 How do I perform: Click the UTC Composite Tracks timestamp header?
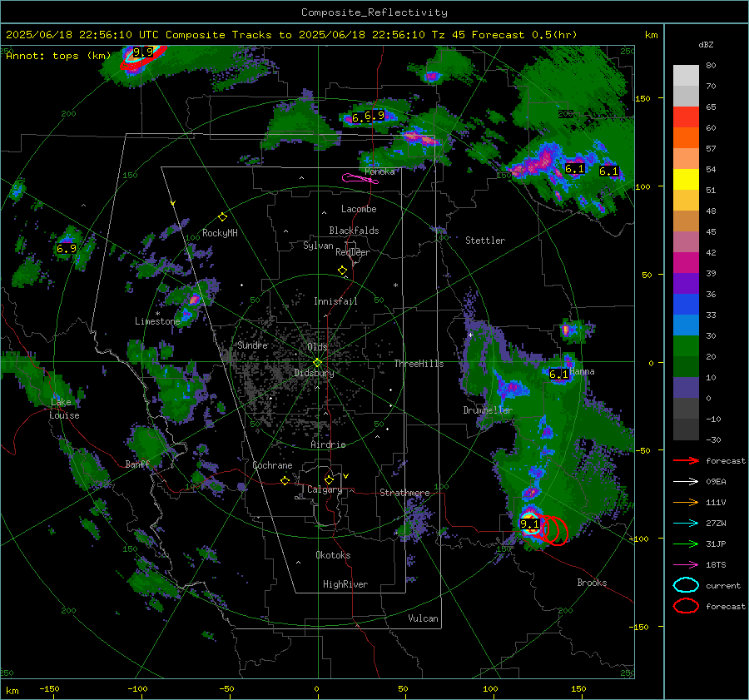291,35
